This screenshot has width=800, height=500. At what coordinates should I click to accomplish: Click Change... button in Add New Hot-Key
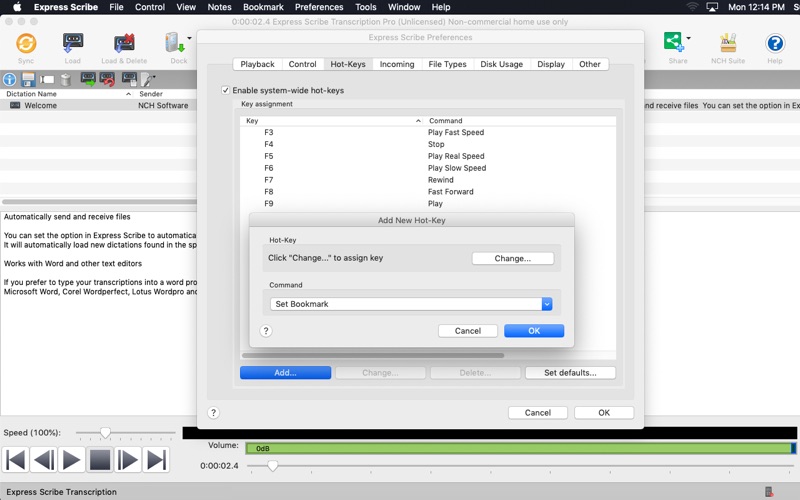pos(513,259)
